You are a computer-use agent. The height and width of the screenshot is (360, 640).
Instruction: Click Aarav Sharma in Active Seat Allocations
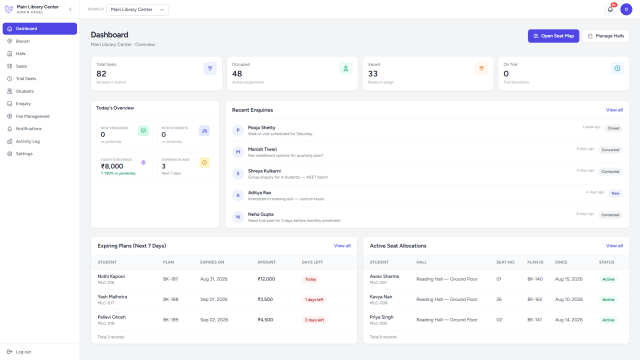384,276
